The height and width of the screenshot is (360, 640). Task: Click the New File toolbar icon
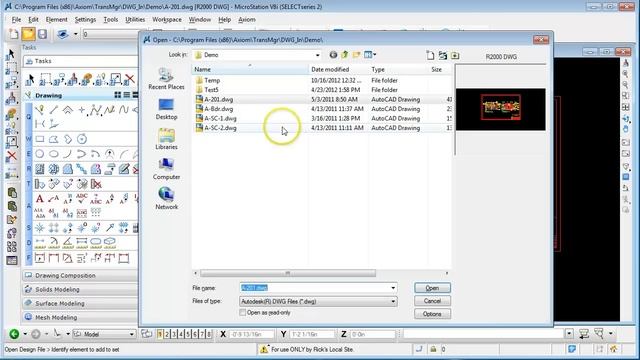click(13, 34)
